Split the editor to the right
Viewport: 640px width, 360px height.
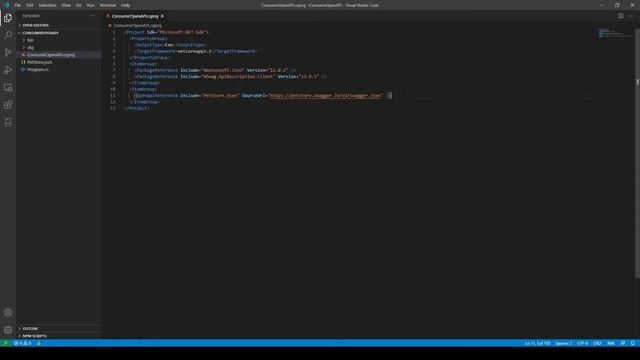tap(620, 16)
